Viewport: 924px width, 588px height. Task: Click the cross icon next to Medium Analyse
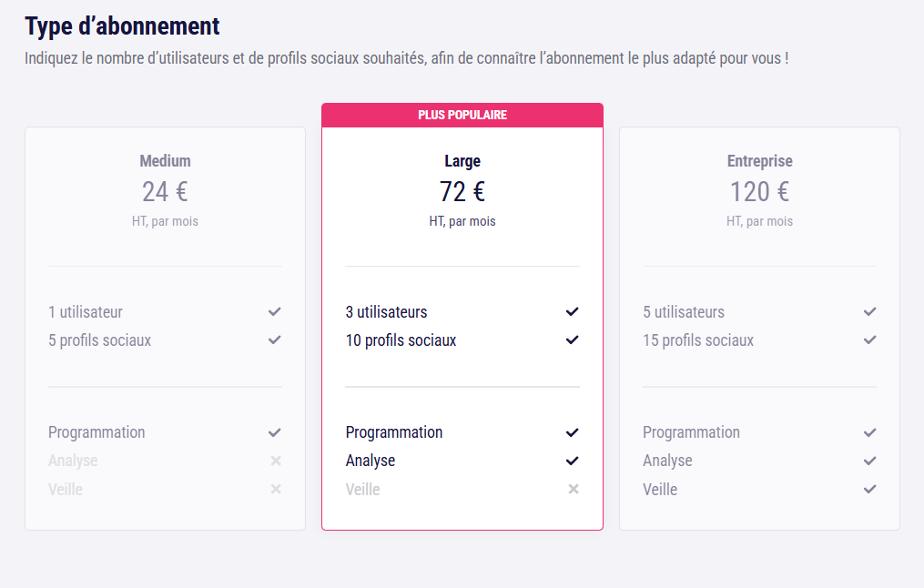[276, 461]
